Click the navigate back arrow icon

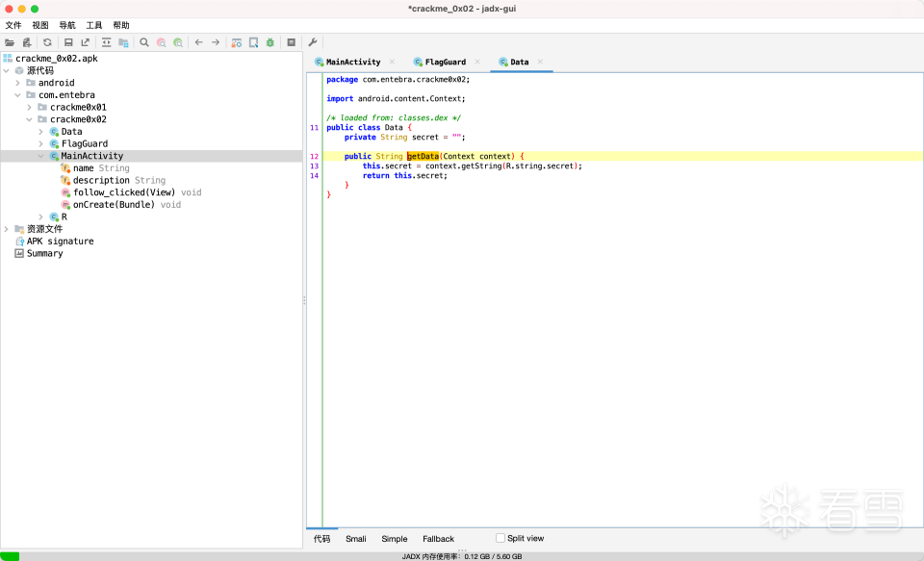pos(199,42)
